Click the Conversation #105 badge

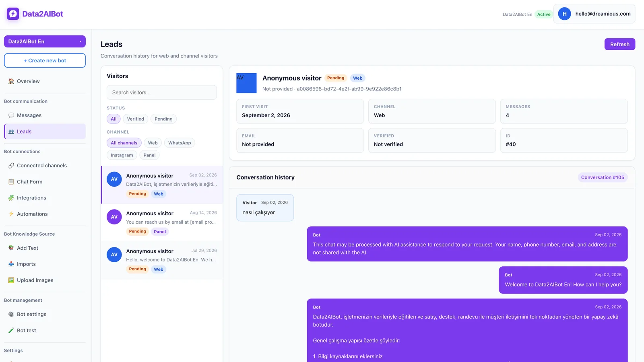(603, 177)
